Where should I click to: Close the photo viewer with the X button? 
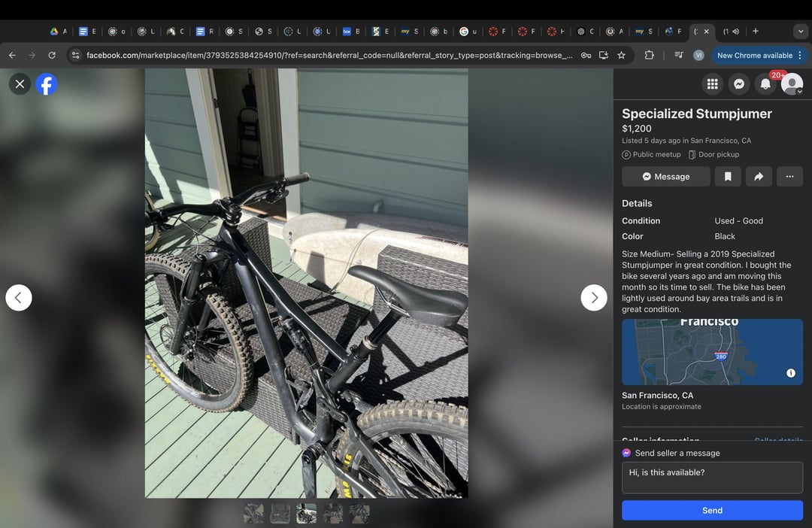pos(20,84)
